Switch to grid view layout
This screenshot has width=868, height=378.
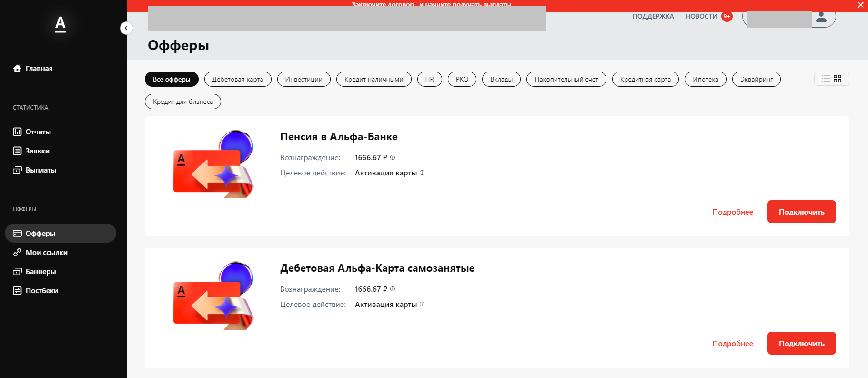tap(838, 79)
